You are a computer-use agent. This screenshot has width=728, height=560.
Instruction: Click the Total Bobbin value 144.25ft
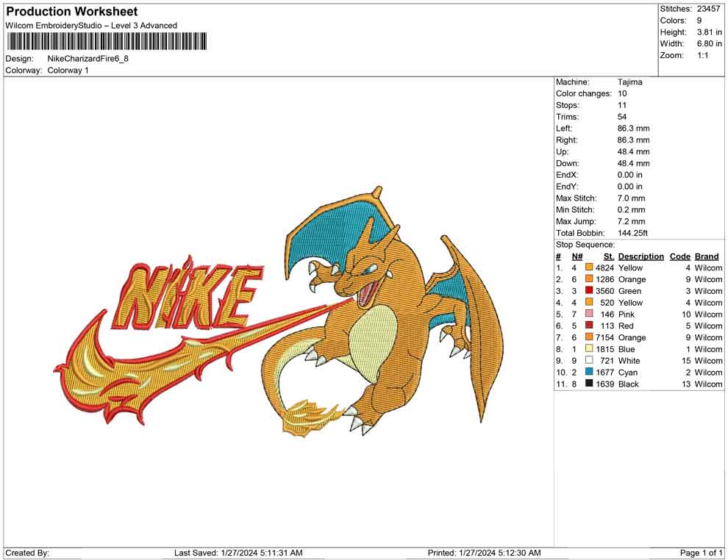click(x=633, y=233)
